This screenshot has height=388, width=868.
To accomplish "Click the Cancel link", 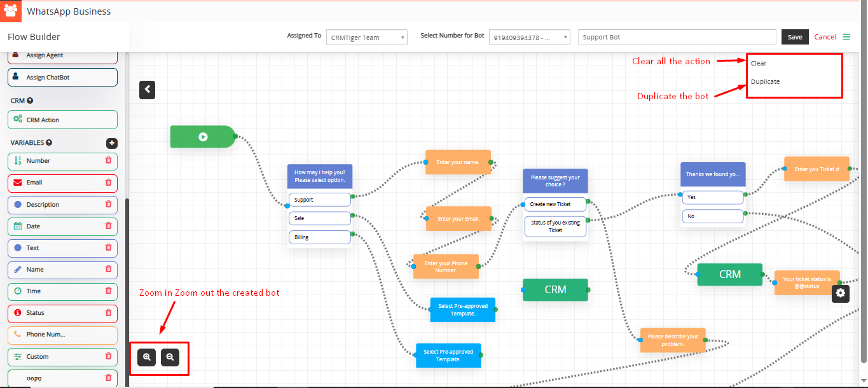I will point(825,37).
